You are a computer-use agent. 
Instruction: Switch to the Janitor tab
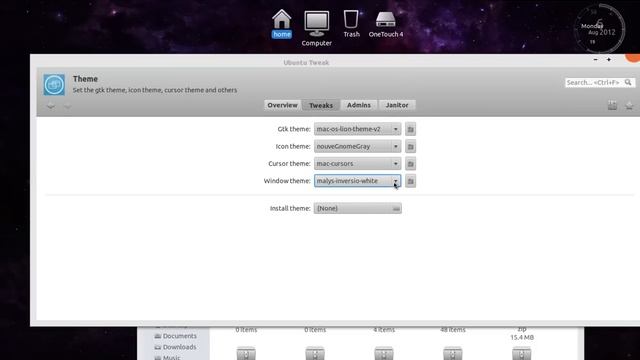pyautogui.click(x=397, y=105)
